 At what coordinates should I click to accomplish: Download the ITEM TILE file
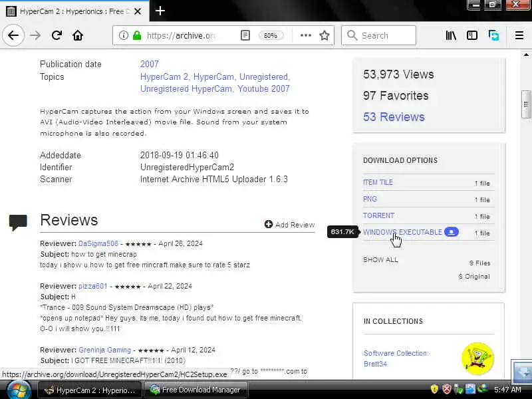tap(378, 182)
